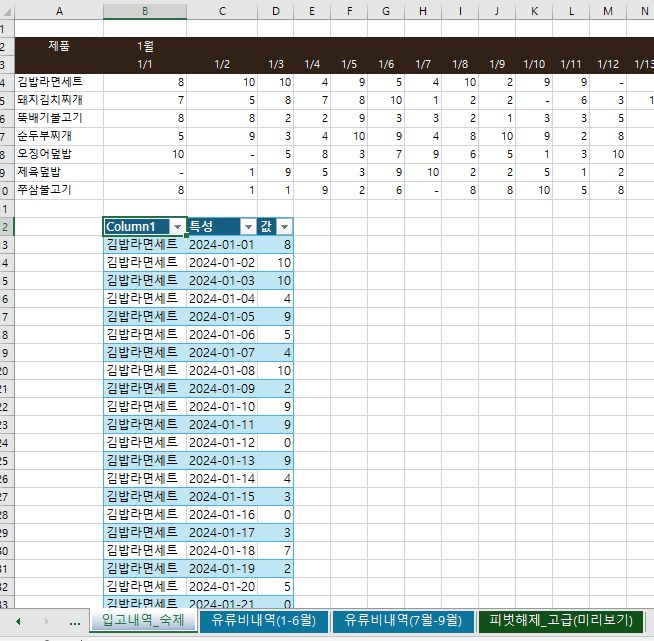Click the 뚝배기불고기 product cell
Screen dimensions: 654x641
click(59, 118)
